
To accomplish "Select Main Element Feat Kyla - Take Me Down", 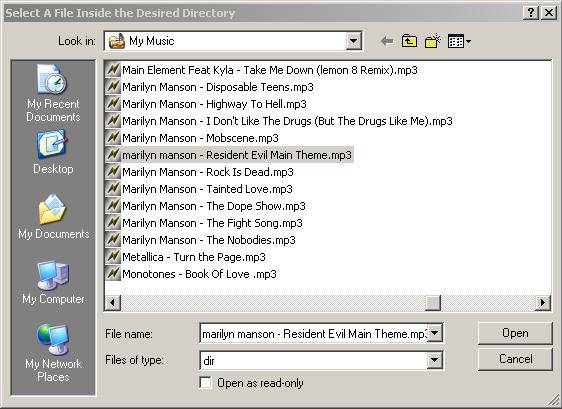I will (x=270, y=70).
